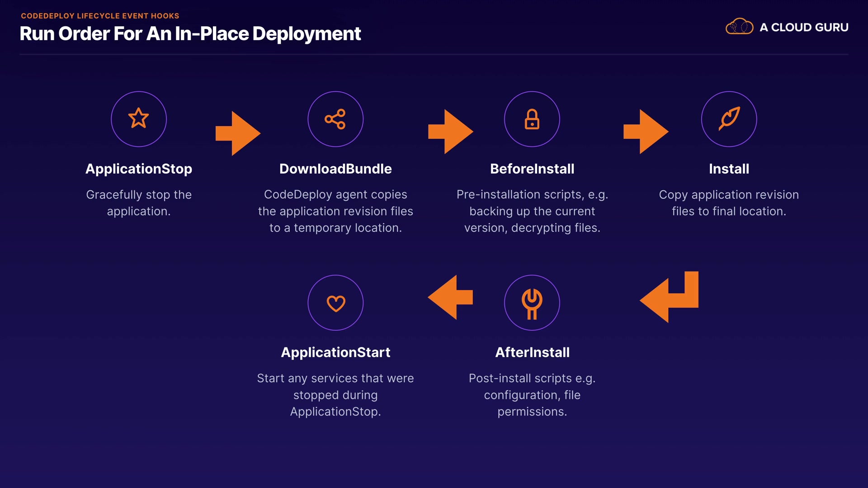Click the plug icon above AfterInstall

tap(532, 303)
